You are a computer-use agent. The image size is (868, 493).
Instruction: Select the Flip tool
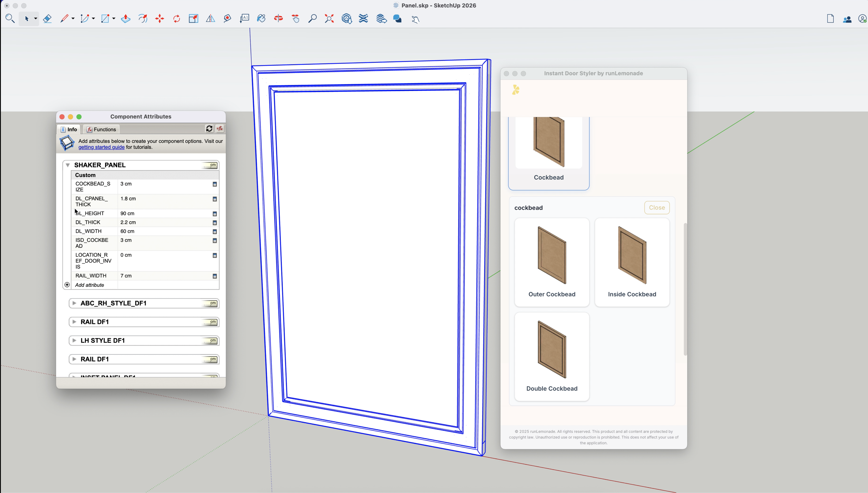210,19
